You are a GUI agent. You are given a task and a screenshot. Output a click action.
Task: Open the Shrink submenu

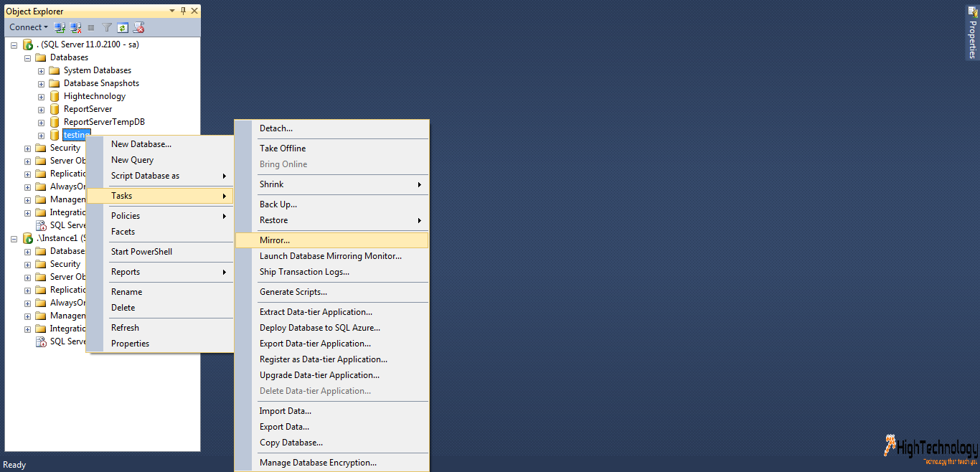tap(331, 184)
